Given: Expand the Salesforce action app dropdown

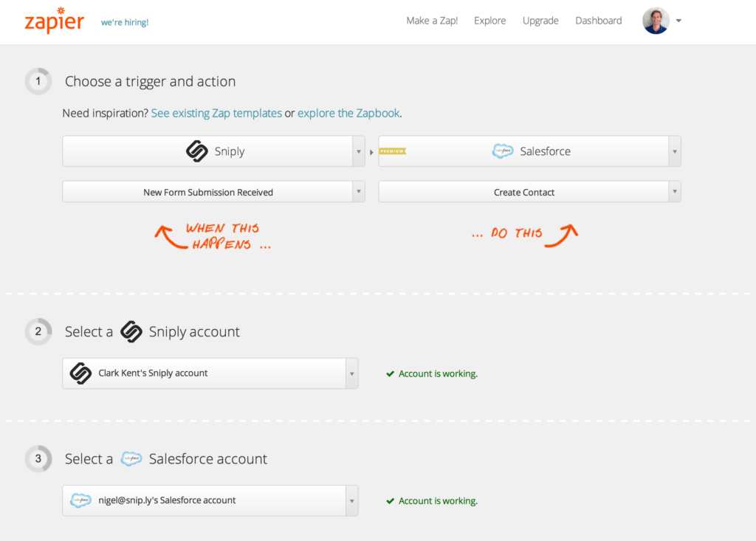Looking at the screenshot, I should [674, 151].
